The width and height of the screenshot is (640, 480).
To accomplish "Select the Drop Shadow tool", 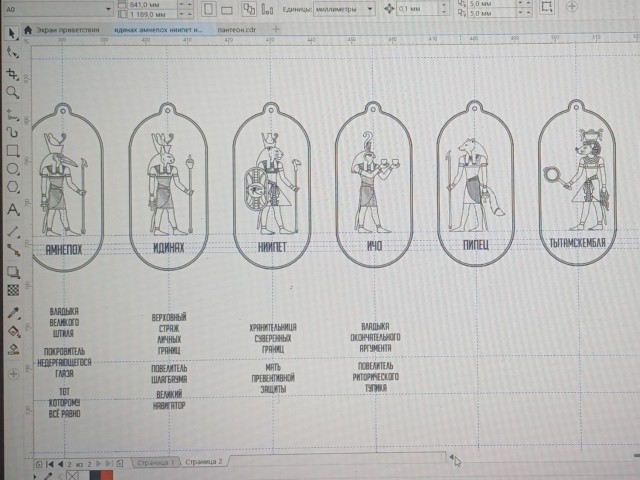I will click(x=13, y=272).
